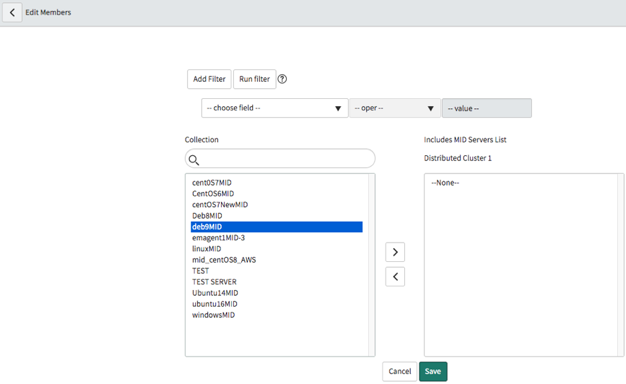Click the Includes MID Servers List label
Image resolution: width=626 pixels, height=384 pixels.
(465, 140)
